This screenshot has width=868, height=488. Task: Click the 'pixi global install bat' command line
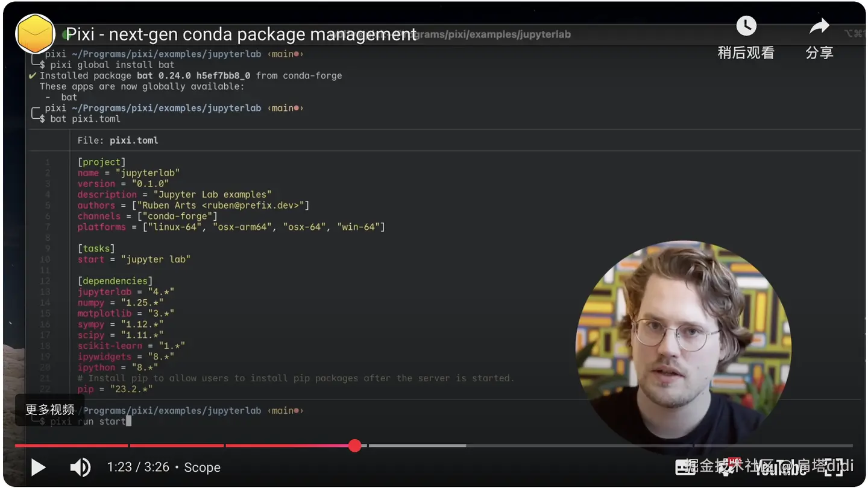pos(112,65)
